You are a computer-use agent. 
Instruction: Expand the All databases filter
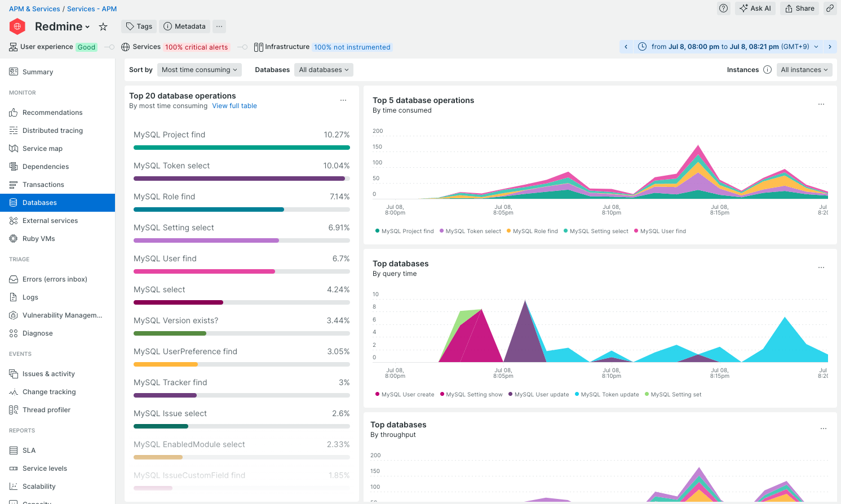[x=324, y=70]
